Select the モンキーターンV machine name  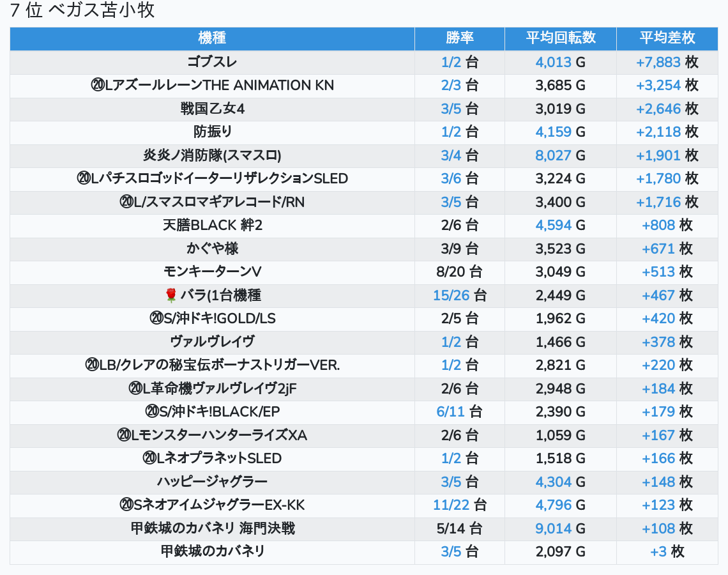pyautogui.click(x=212, y=272)
